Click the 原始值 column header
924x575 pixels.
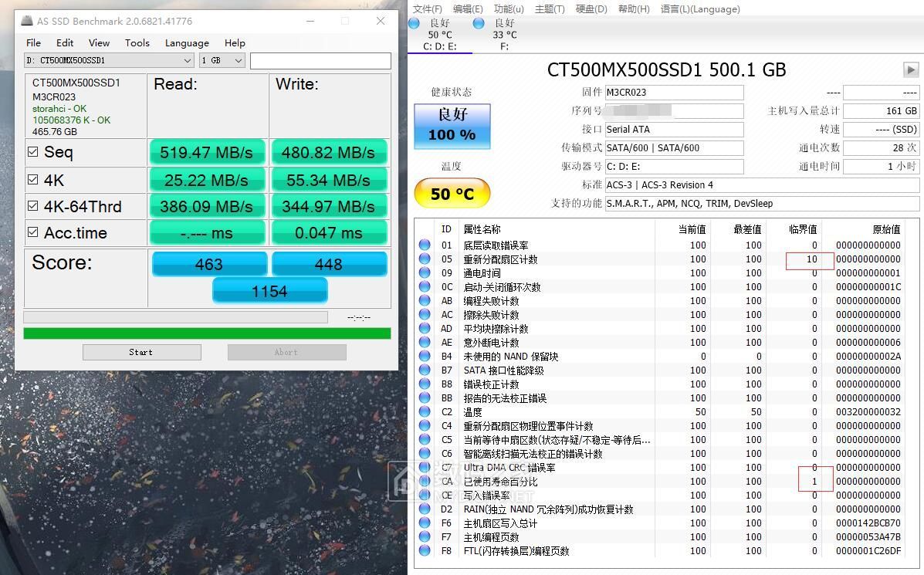(886, 229)
